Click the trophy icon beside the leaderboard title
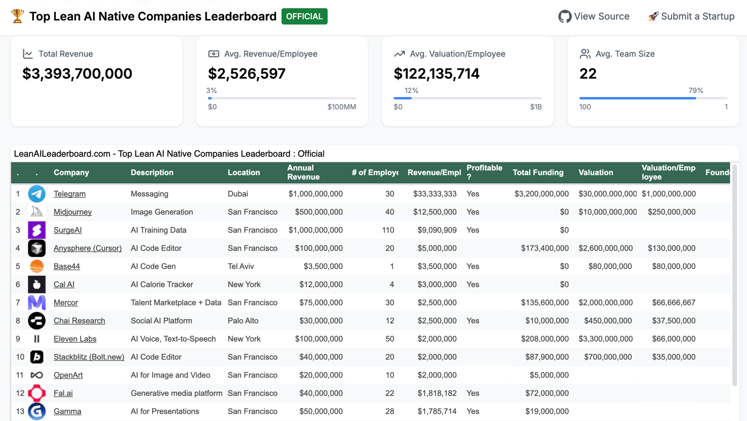The image size is (747, 421). [x=18, y=16]
